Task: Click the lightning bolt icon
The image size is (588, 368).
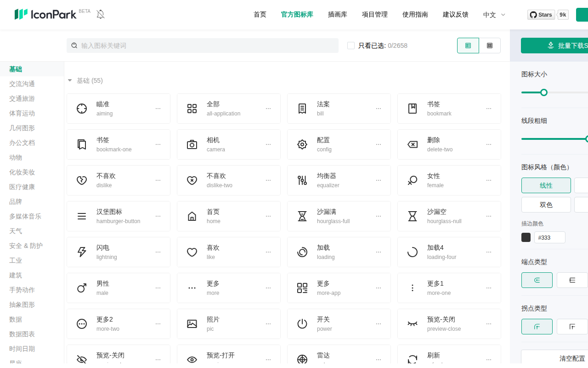Action: [82, 252]
